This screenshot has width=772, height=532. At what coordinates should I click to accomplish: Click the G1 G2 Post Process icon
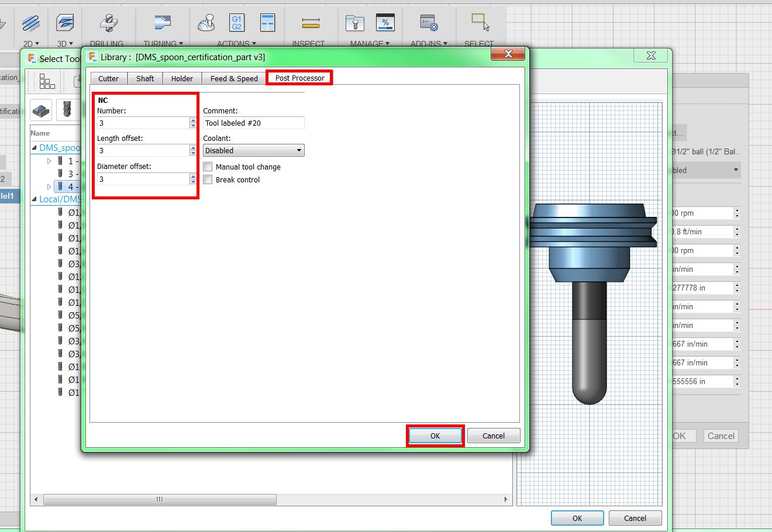236,23
